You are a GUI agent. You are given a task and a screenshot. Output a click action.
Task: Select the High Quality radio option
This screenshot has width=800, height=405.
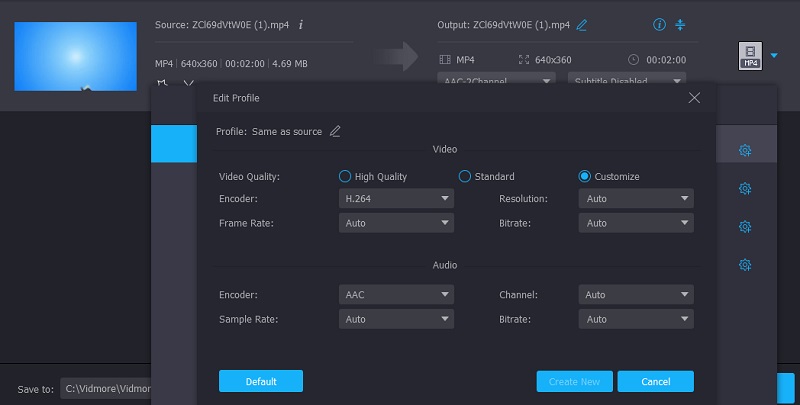tap(345, 177)
